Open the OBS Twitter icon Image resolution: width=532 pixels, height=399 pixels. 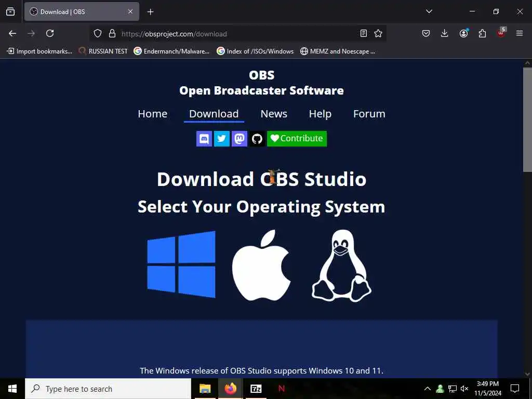[x=222, y=139]
